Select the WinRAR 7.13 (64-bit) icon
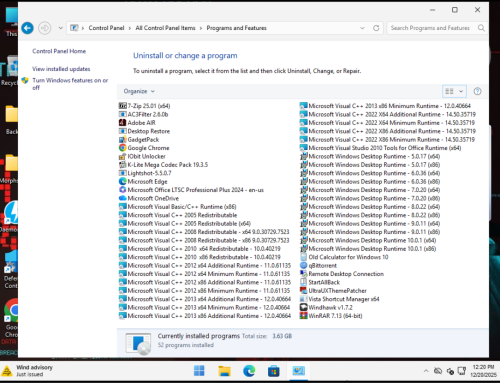Viewport: 500px width, 383px height. [303, 316]
